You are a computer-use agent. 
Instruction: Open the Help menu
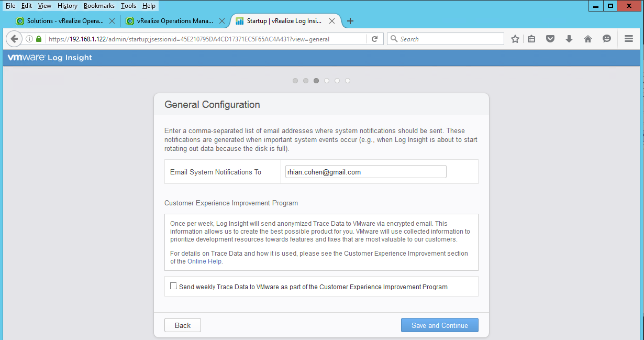pos(149,6)
